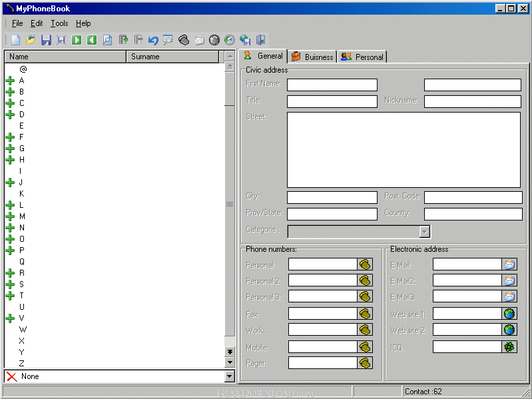
Task: Open the Tools menu
Action: 59,23
